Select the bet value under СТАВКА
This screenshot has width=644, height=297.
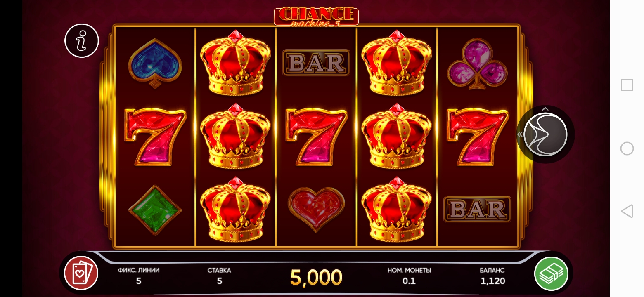coord(220,281)
